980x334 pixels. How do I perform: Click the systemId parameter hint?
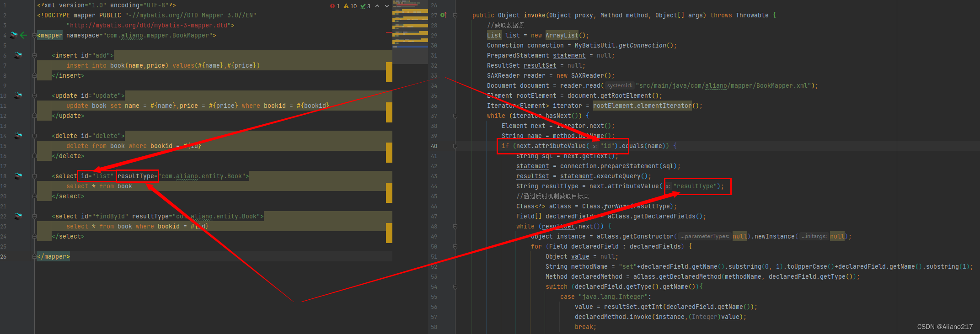(620, 85)
